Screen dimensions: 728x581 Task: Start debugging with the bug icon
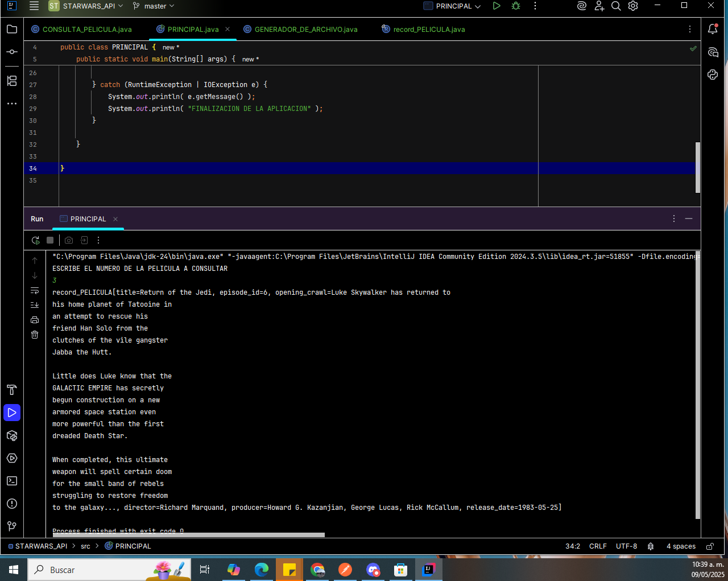(x=516, y=6)
